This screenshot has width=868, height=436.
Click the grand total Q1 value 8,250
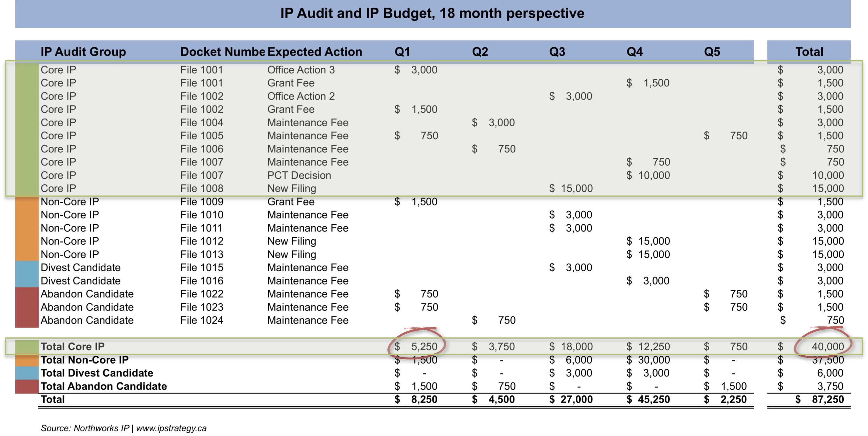(424, 399)
